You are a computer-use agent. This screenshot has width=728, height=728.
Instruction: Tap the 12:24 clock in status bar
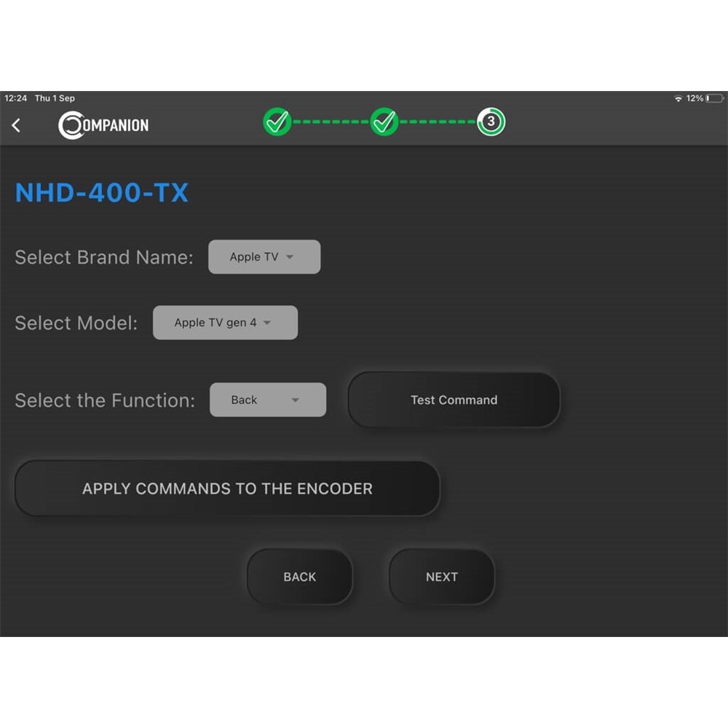click(x=16, y=98)
